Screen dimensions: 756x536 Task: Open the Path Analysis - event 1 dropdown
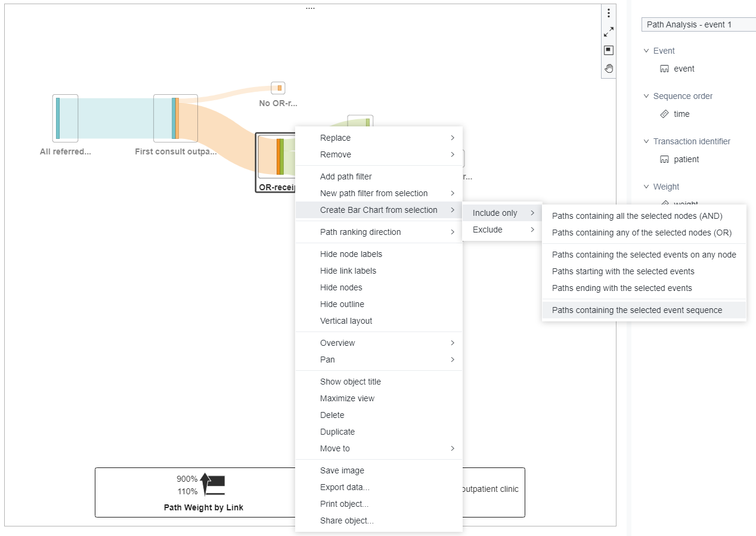tap(698, 24)
